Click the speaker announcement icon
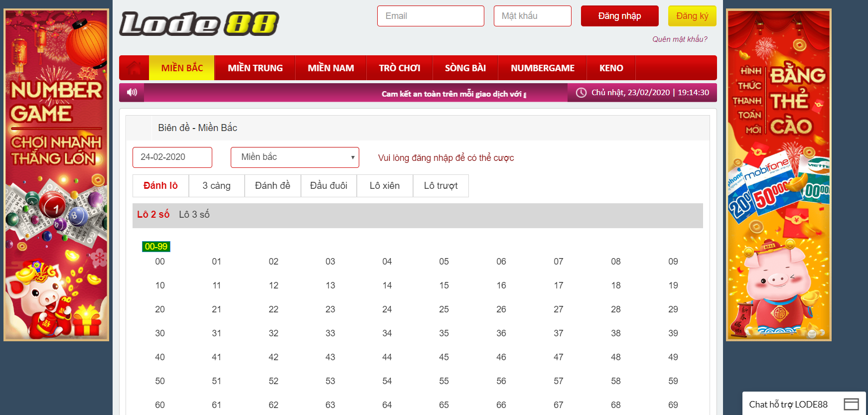868x415 pixels. 132,92
